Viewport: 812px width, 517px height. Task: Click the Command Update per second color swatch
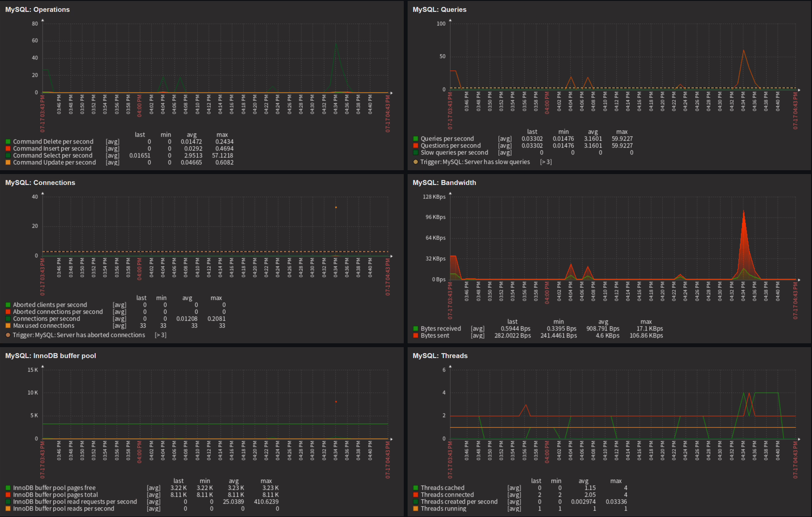pyautogui.click(x=8, y=163)
